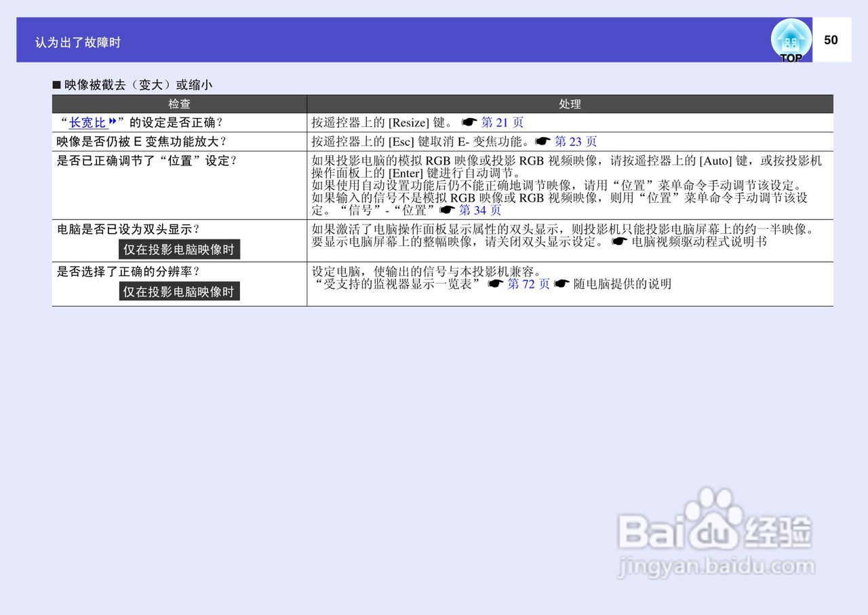Click 仅在投影电脑映像时 label under 双头显示 row

tap(179, 250)
